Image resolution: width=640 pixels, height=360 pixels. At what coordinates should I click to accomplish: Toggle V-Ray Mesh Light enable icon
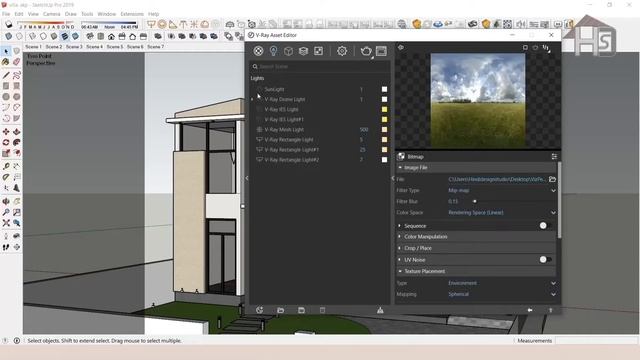coord(259,129)
